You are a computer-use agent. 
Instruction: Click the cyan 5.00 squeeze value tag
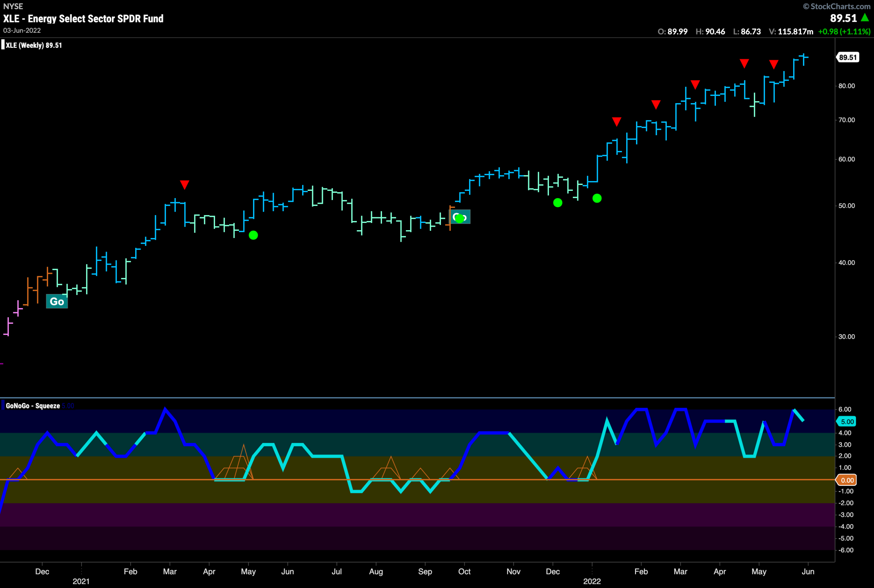847,421
